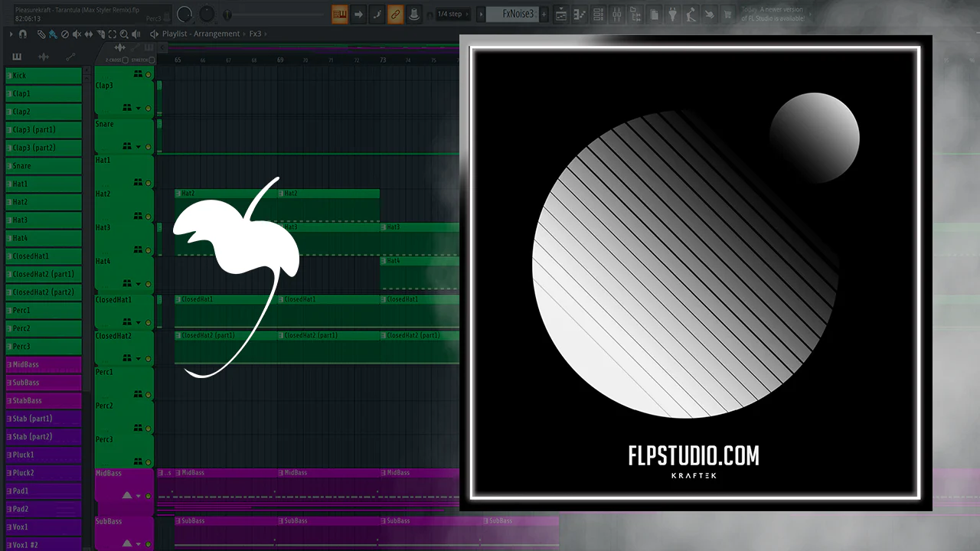Click the paperclip tool in playlist toolbar
Screen dimensions: 980x551
coord(42,34)
